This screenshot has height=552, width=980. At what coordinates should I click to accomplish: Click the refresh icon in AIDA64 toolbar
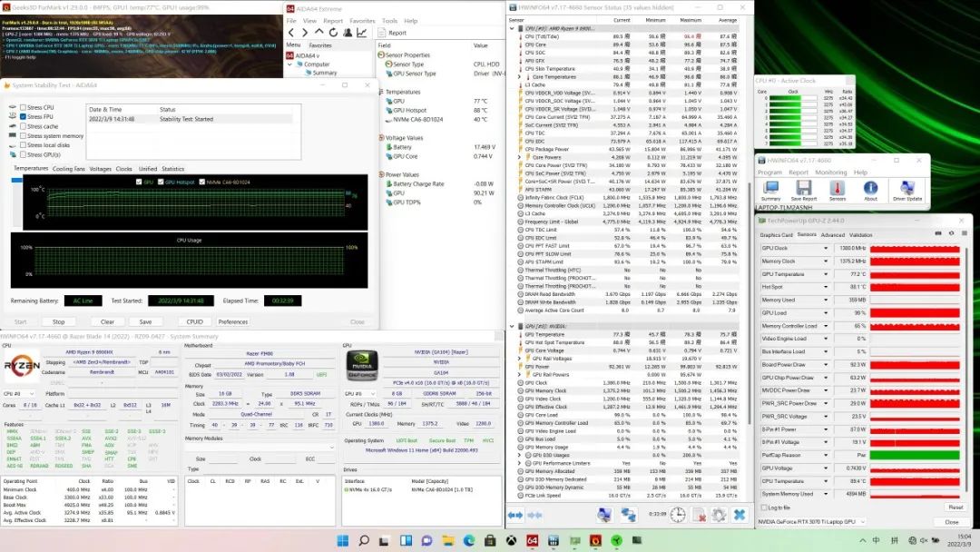[334, 32]
